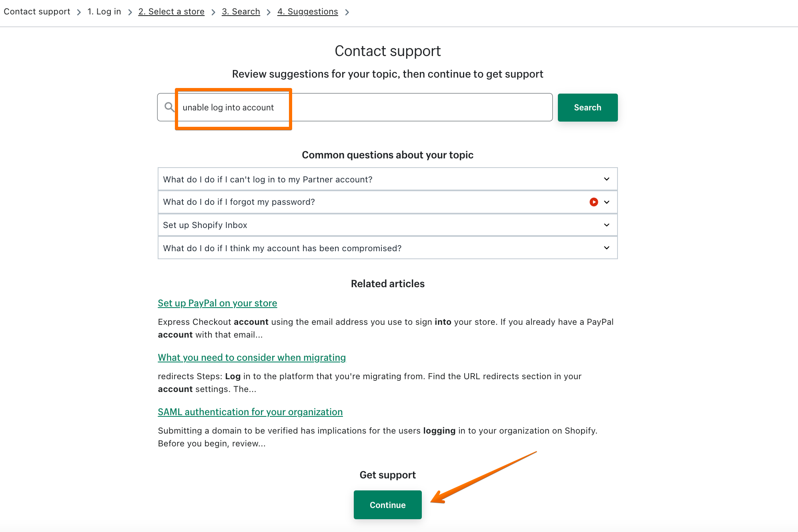Click the chevron after the Suggestions breadcrumb
This screenshot has height=532, width=798.
347,12
